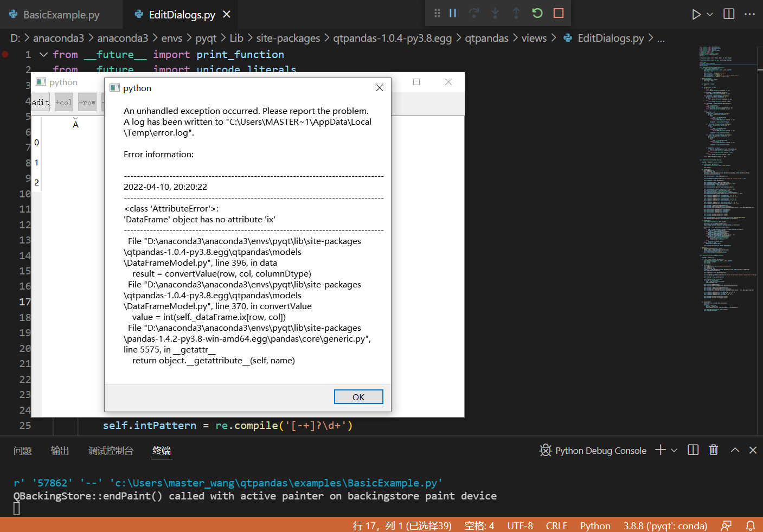Collapse the code fold arrow on line 1
Viewport: 763px width, 532px height.
coord(43,54)
